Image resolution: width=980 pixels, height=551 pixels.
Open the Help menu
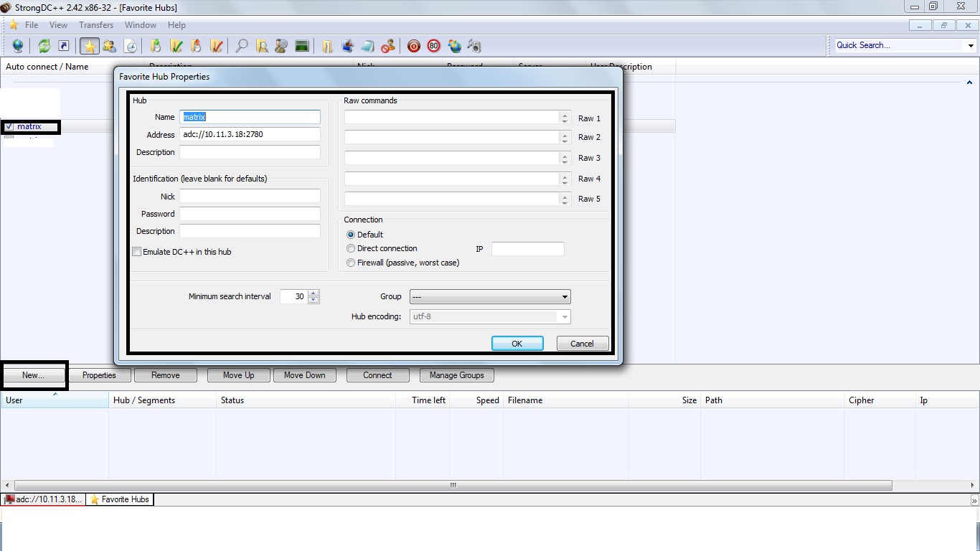tap(176, 25)
